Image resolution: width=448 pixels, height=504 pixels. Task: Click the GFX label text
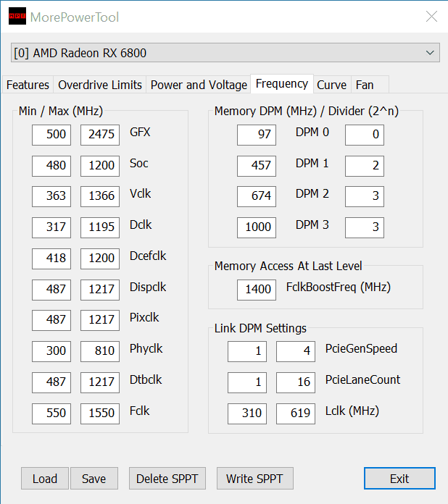pyautogui.click(x=140, y=132)
